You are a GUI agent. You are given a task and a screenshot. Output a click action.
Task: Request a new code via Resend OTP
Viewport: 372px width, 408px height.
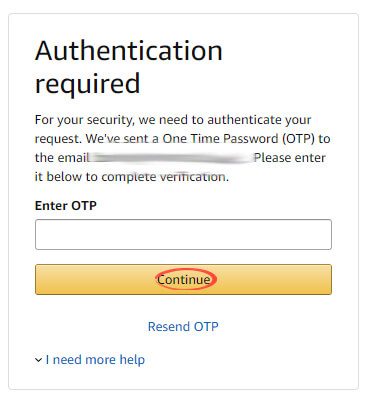(x=183, y=326)
